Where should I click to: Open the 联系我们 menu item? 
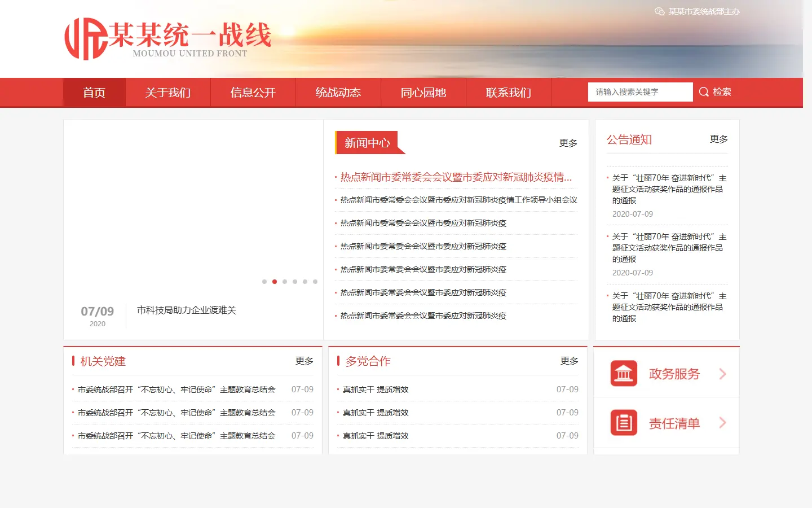pyautogui.click(x=509, y=93)
